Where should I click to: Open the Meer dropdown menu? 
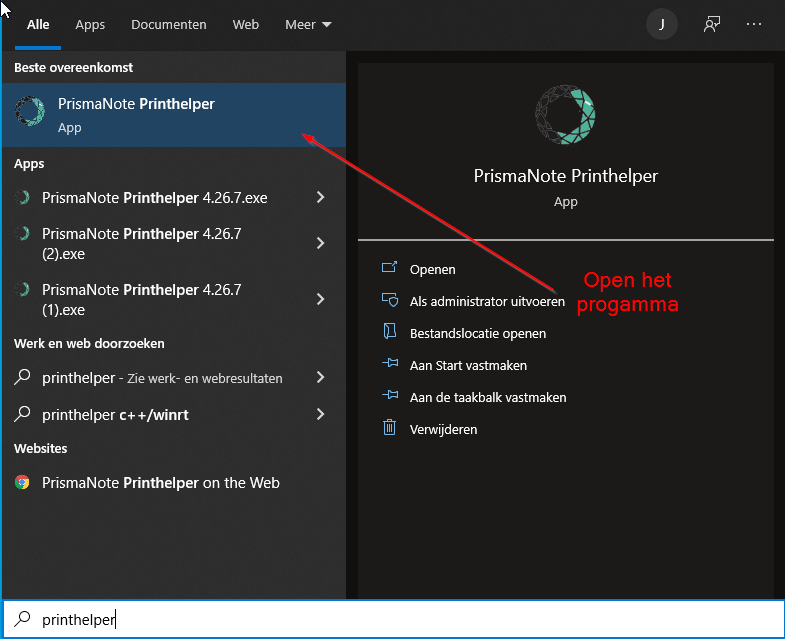coord(308,25)
